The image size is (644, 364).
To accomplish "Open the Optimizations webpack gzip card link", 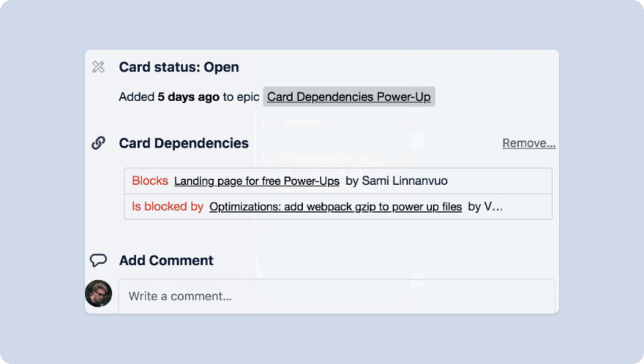I will [x=335, y=207].
